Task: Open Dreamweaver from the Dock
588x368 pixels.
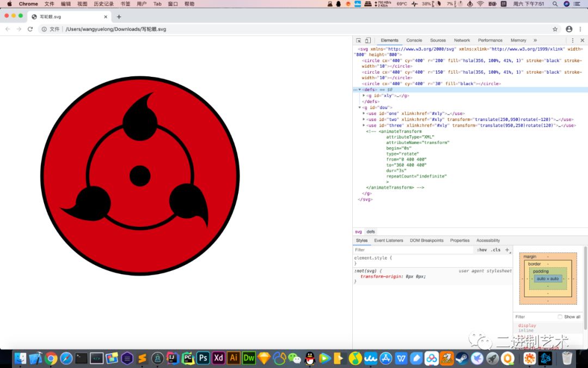Action: [x=249, y=358]
